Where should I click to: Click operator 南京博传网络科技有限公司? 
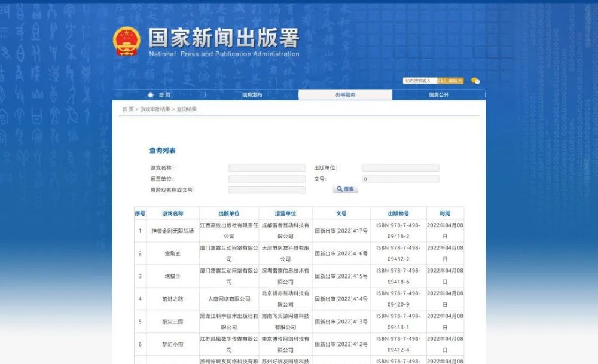click(285, 344)
